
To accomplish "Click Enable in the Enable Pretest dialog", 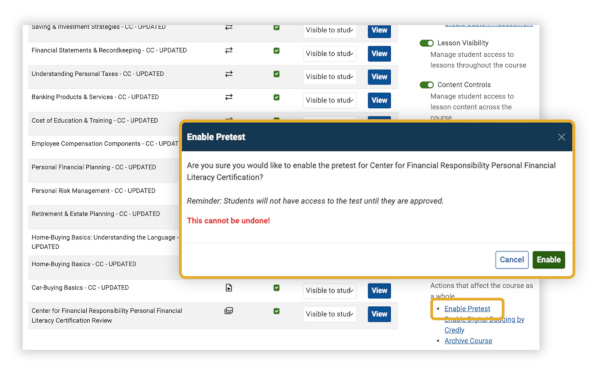I will pos(548,259).
